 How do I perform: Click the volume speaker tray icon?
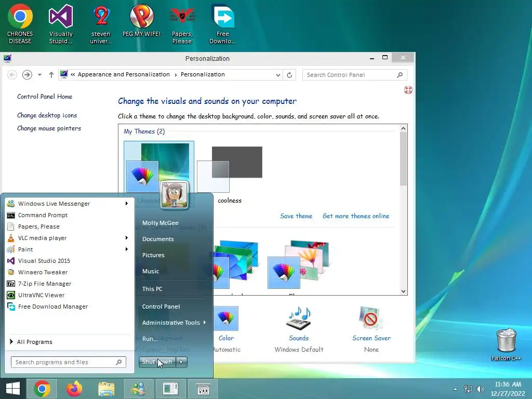click(x=480, y=389)
